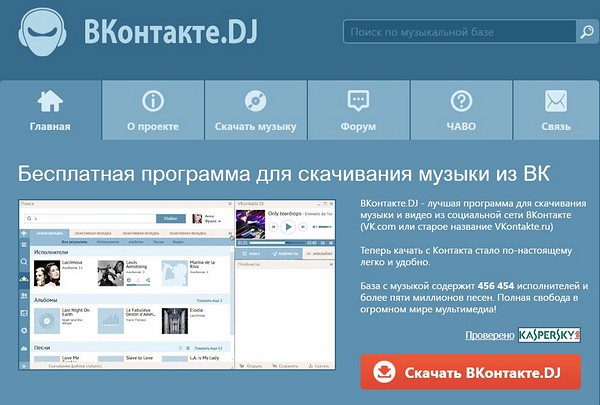Click the magnifier search button in header
This screenshot has width=600, height=405.
click(587, 32)
